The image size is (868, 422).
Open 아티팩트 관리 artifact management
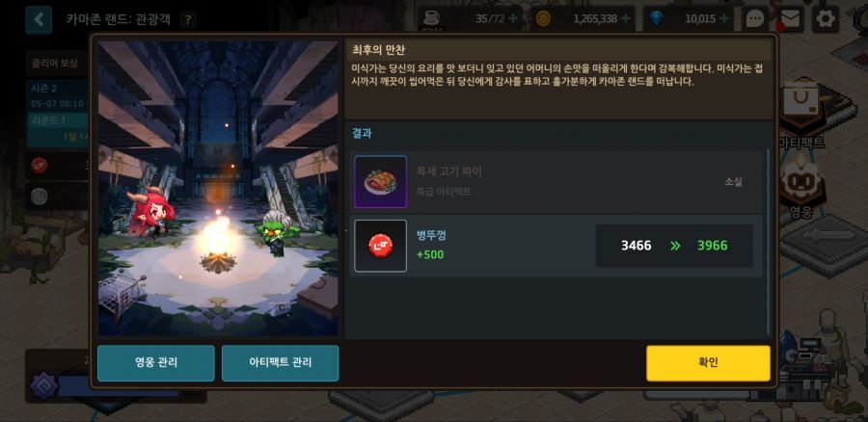(x=280, y=363)
